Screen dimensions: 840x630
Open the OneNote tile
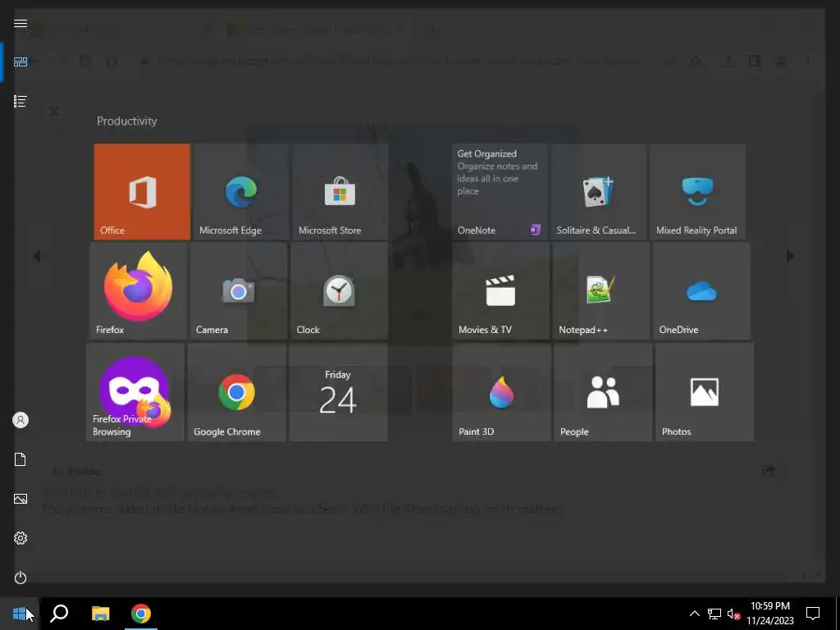(x=500, y=192)
